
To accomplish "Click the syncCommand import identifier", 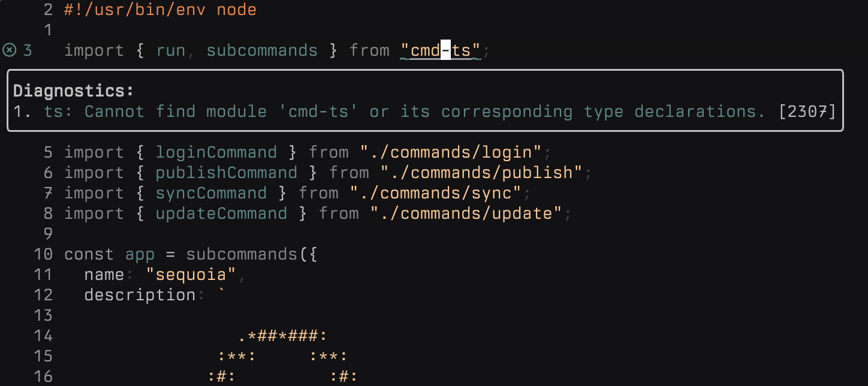I will (x=211, y=193).
